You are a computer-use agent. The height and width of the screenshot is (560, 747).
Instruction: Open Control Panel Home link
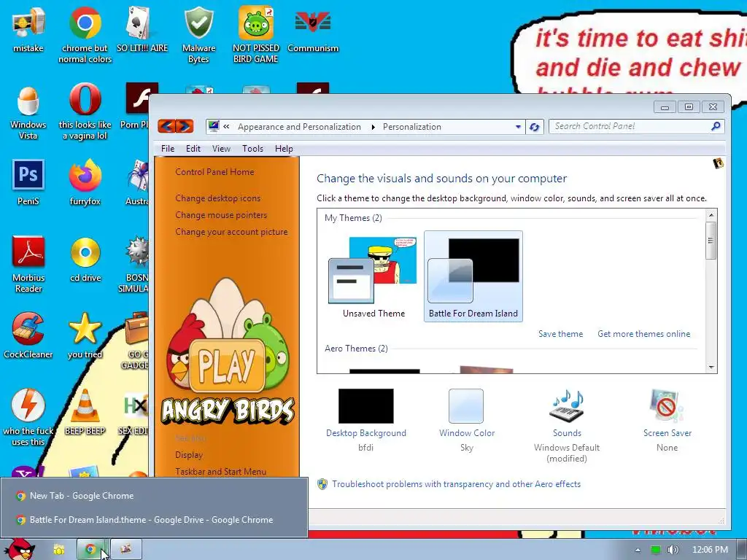(x=214, y=172)
